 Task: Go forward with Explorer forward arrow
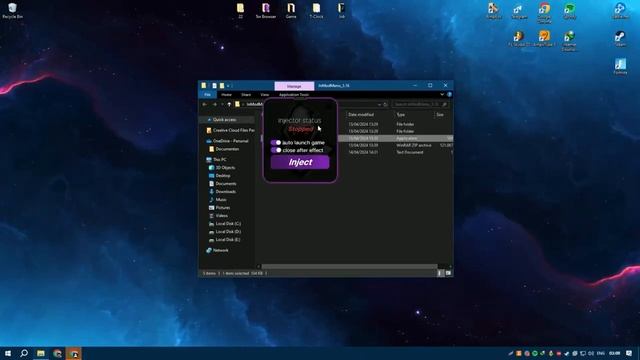[x=214, y=104]
